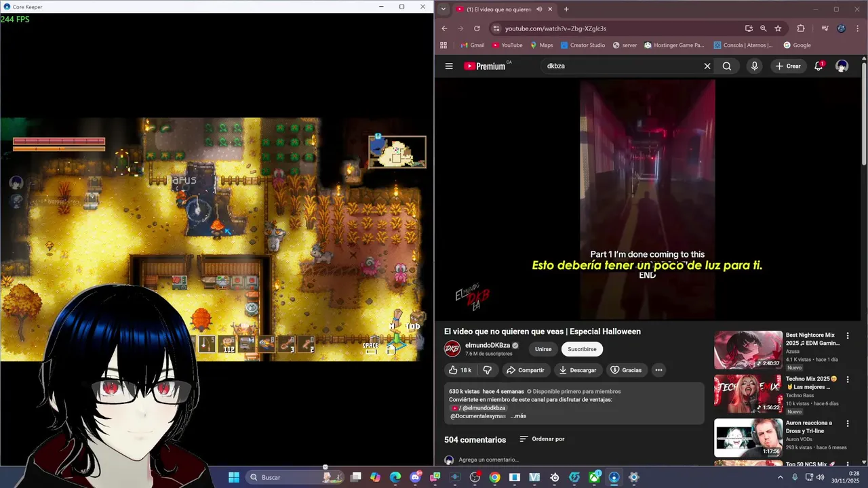Click the Descargar button
The height and width of the screenshot is (488, 868).
pyautogui.click(x=578, y=370)
